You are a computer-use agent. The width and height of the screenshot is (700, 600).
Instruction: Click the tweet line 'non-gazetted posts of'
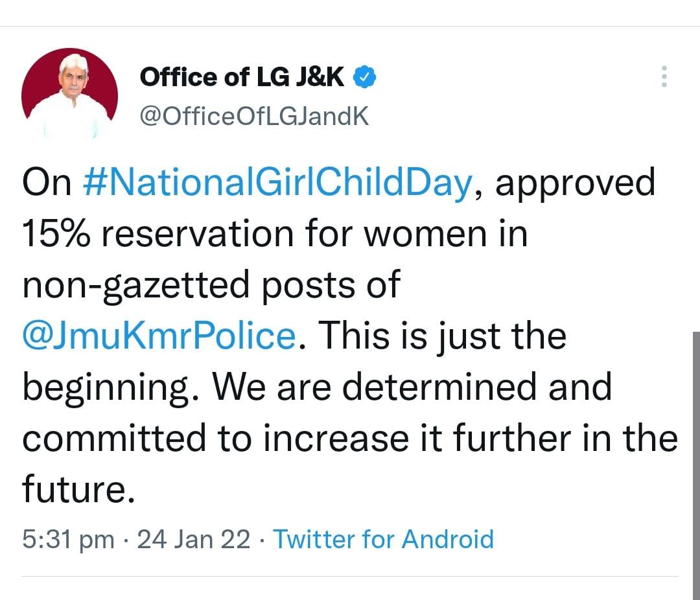[211, 284]
